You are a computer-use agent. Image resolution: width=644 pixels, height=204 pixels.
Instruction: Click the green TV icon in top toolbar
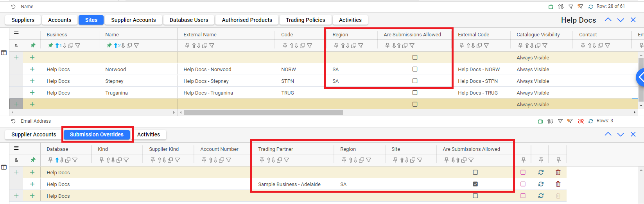(551, 7)
